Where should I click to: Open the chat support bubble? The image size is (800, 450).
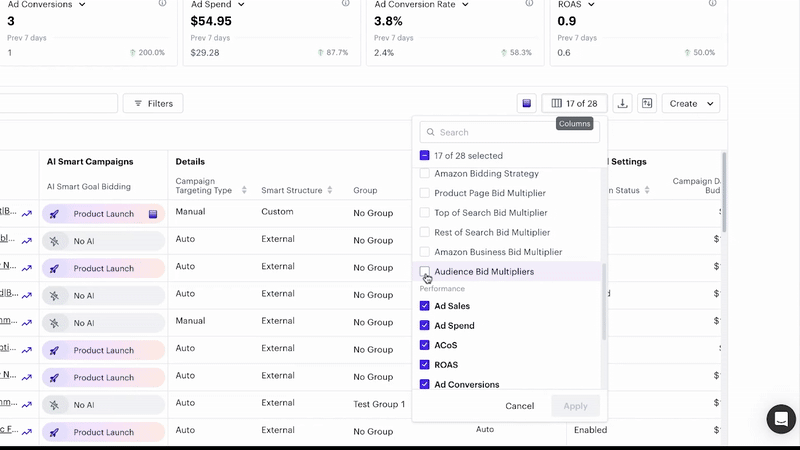coord(781,419)
